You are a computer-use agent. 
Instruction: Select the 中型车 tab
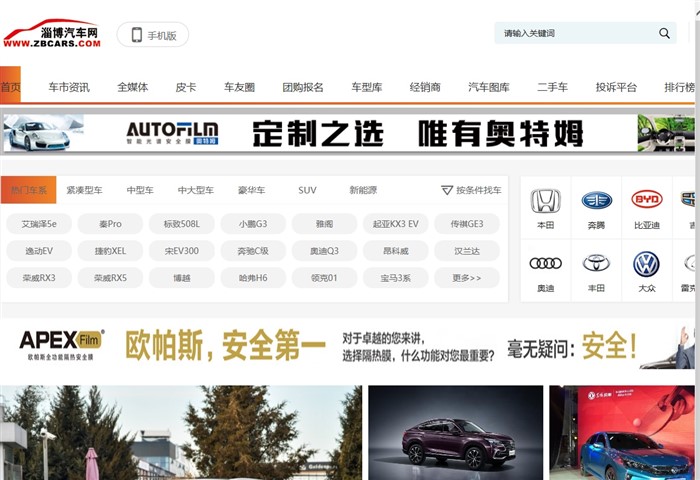(140, 190)
